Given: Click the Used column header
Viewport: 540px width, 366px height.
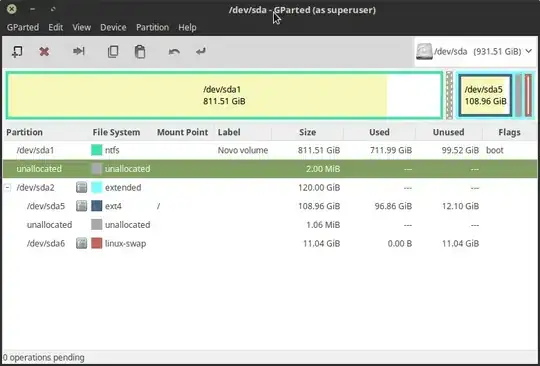Looking at the screenshot, I should 379,132.
